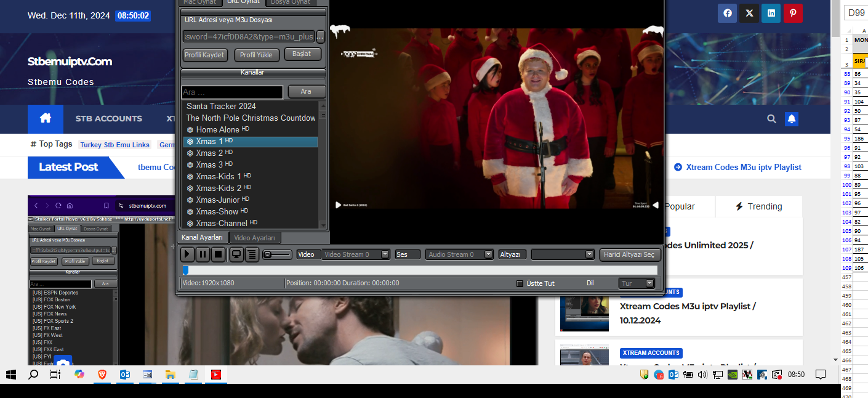This screenshot has height=398, width=868.
Task: Open the Task View taskbar icon
Action: 55,375
